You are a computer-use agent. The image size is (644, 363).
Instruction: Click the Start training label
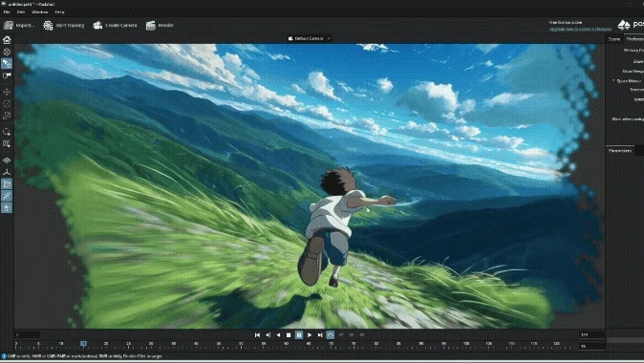(70, 26)
